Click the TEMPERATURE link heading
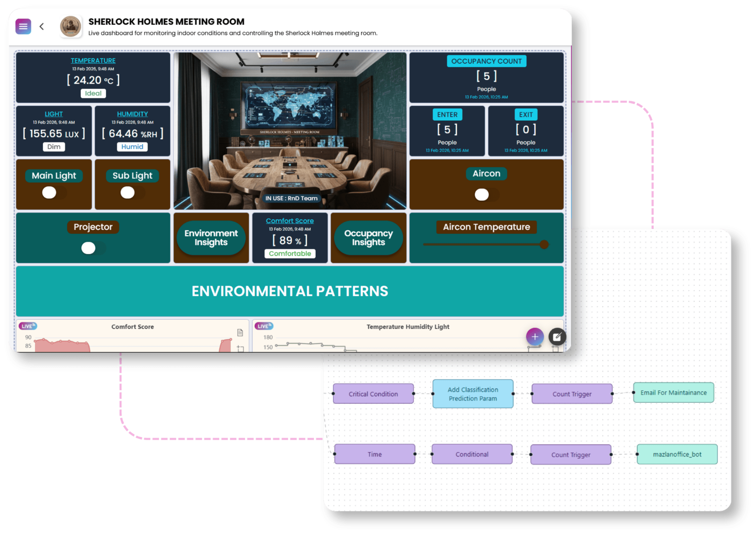This screenshot has width=756, height=535. click(x=93, y=61)
